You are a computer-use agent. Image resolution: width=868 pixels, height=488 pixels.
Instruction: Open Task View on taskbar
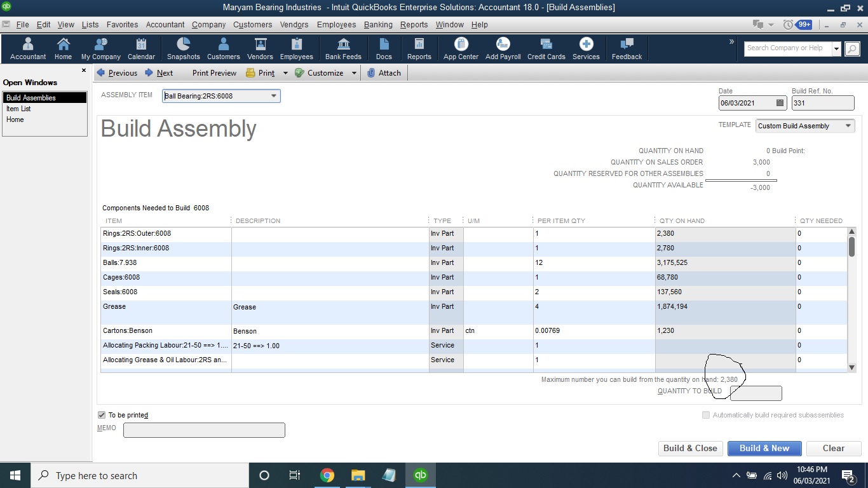[295, 475]
